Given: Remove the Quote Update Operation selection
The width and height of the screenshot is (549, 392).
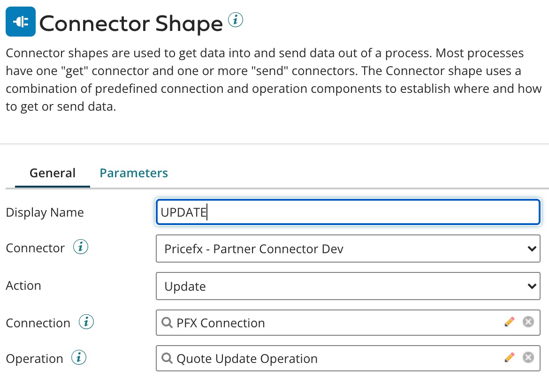Looking at the screenshot, I should (528, 358).
